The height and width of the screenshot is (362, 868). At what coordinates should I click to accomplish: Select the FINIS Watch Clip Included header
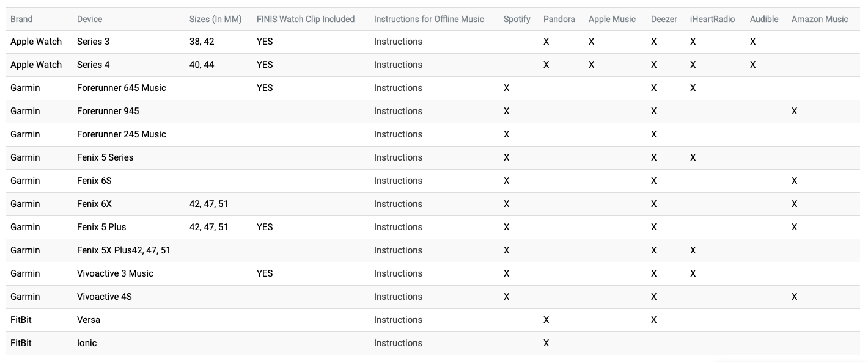(306, 19)
